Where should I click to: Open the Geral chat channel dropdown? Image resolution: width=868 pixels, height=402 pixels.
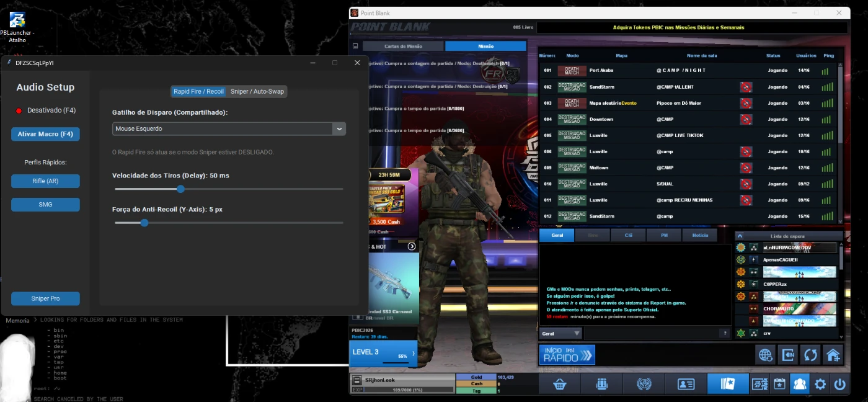[x=560, y=334]
